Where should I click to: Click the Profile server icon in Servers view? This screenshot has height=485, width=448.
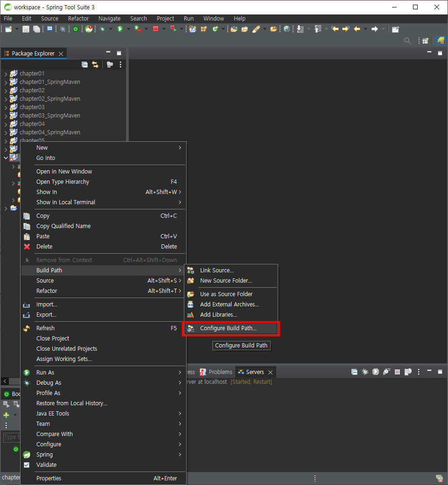[386, 372]
